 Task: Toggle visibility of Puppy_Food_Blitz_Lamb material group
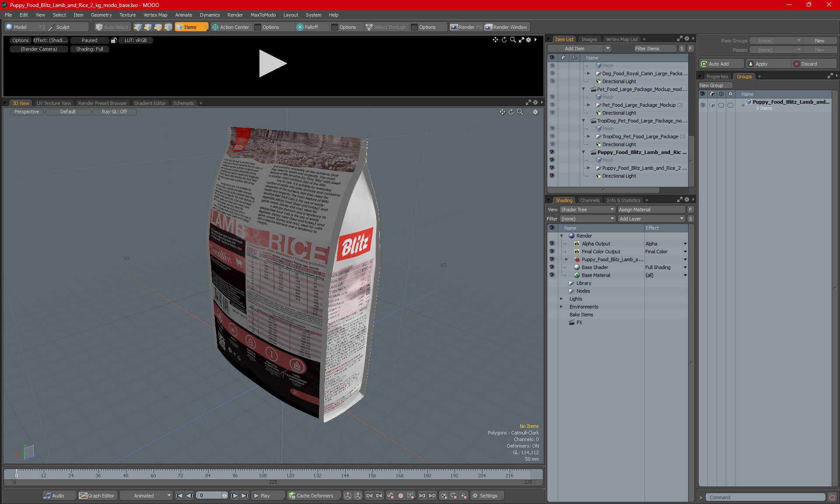click(552, 259)
